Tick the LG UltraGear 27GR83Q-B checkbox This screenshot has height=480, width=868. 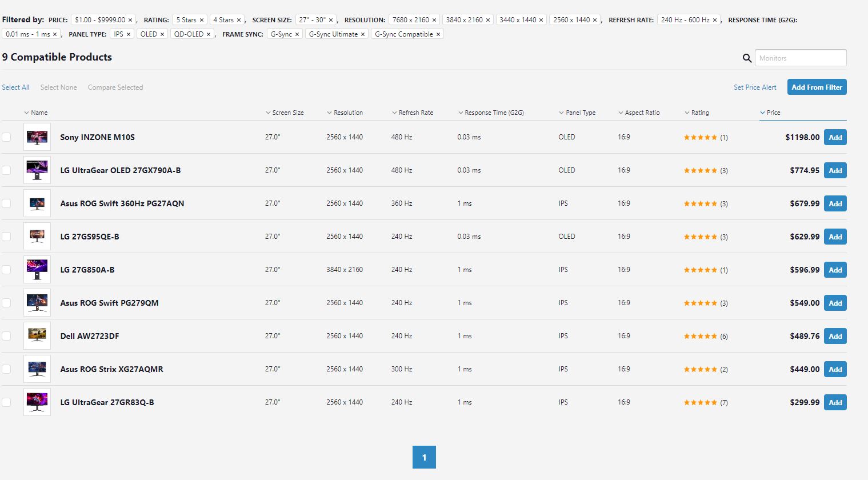tap(6, 402)
